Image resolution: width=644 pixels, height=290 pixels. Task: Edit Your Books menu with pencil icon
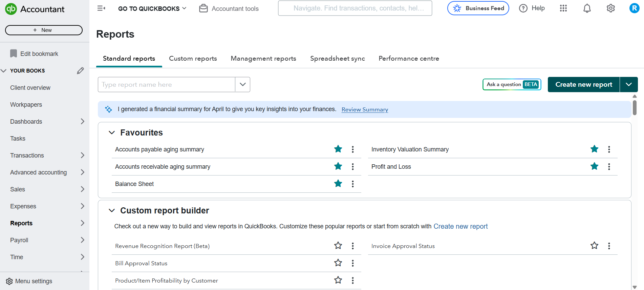coord(80,70)
